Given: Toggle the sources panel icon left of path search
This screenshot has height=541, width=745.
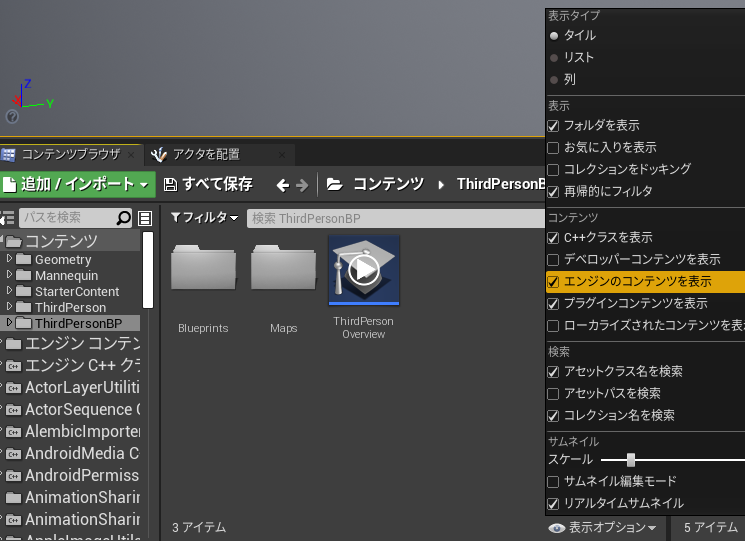Looking at the screenshot, I should coord(7,218).
